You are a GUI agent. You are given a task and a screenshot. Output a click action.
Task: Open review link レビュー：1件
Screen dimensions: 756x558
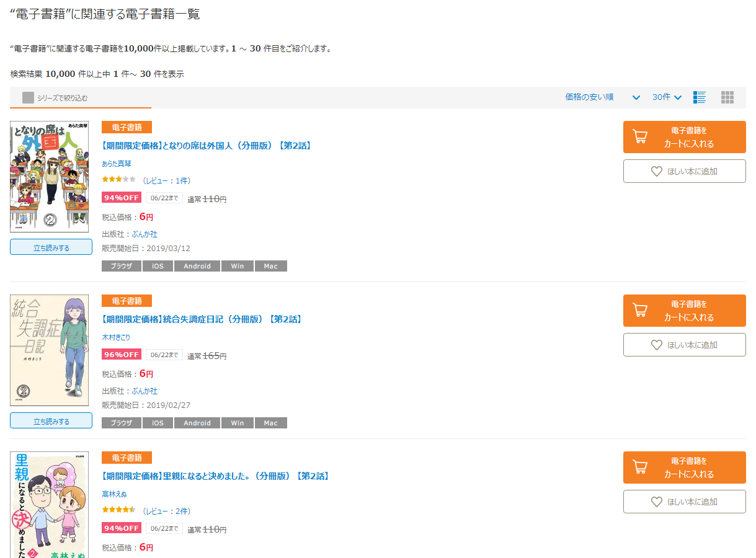click(166, 180)
